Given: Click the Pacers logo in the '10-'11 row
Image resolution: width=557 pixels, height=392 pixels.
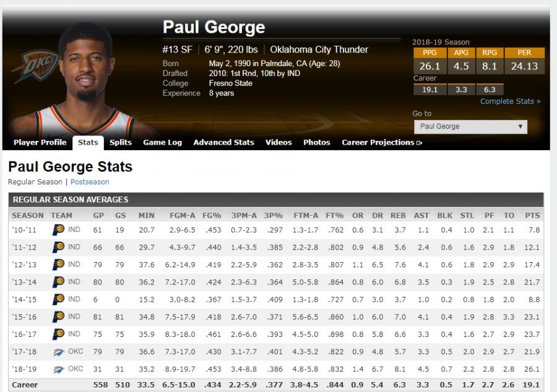Looking at the screenshot, I should (x=58, y=230).
